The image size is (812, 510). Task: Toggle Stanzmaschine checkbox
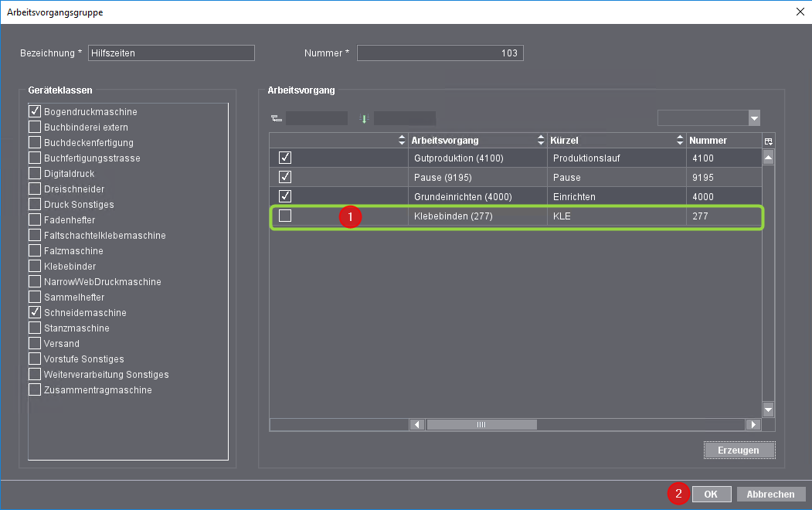[35, 328]
